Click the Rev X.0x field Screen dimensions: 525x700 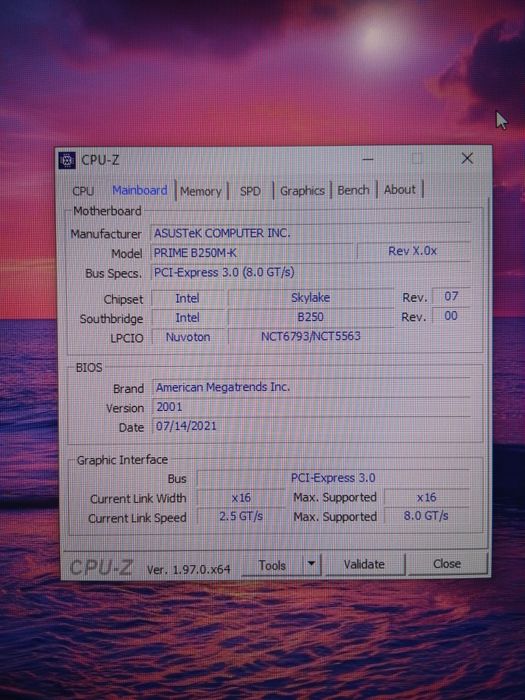(413, 251)
